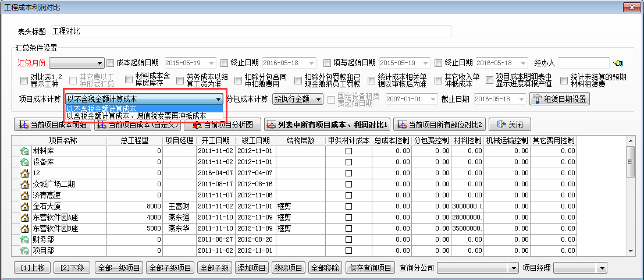Click the house icon beside 金石大厦
The width and height of the screenshot is (644, 280).
(25, 206)
